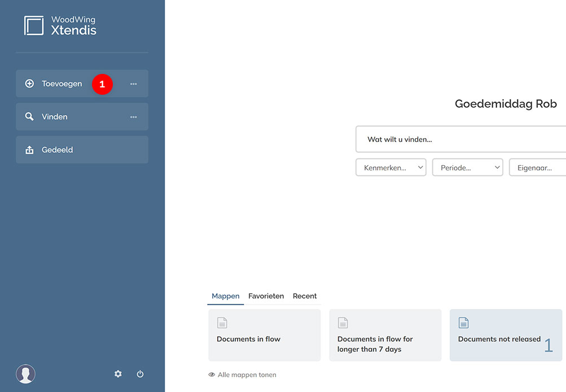The height and width of the screenshot is (392, 566).
Task: Expand the Kenmerken dropdown
Action: 391,168
